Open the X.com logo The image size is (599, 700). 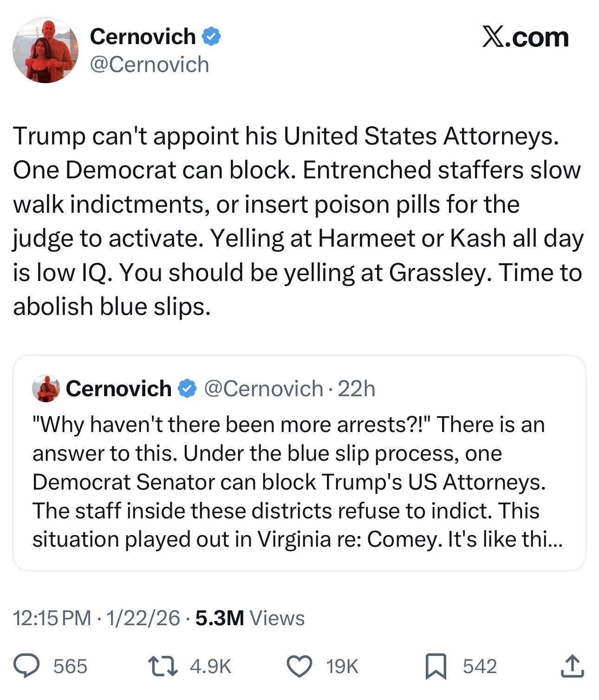pos(525,37)
